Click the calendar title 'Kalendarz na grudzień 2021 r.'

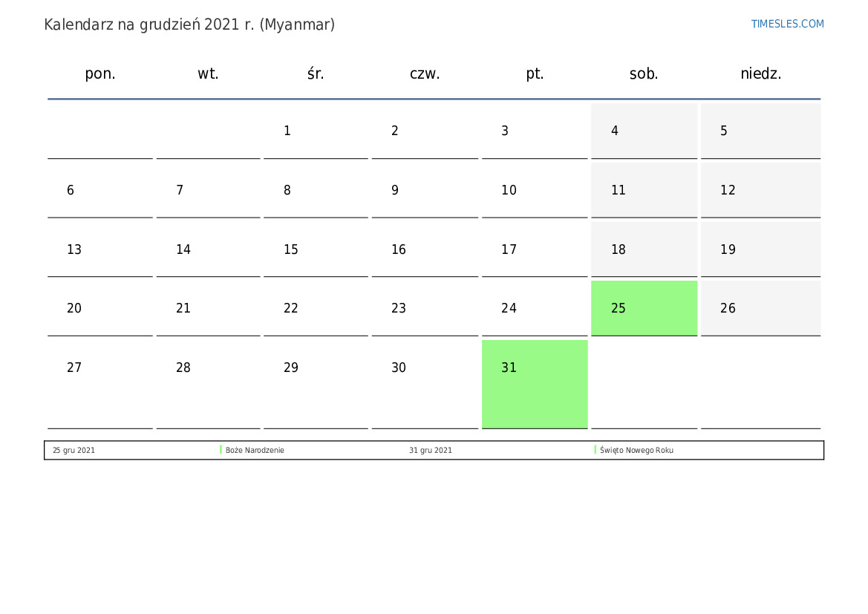point(149,25)
